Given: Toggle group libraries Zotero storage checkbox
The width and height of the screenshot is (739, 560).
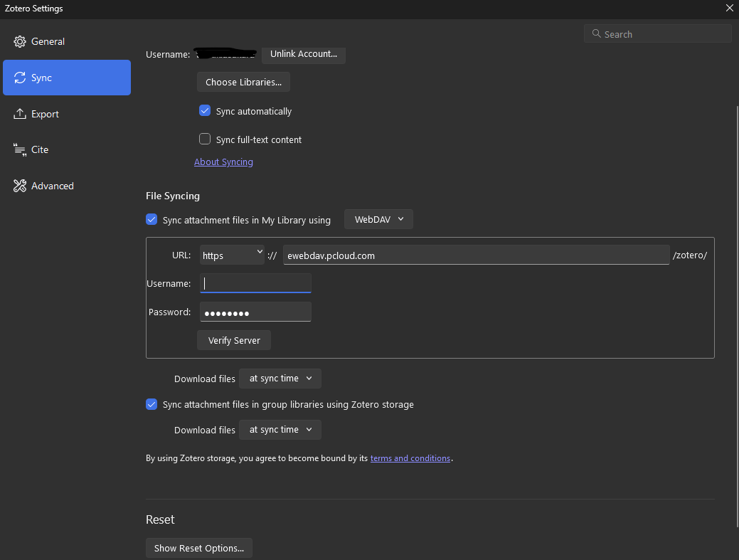Looking at the screenshot, I should (x=151, y=404).
